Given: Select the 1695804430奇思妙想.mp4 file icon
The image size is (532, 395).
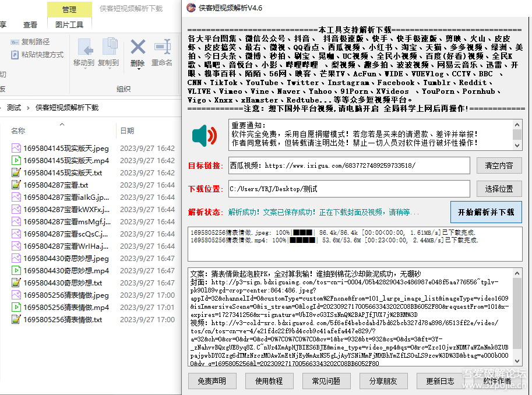Looking at the screenshot, I should pyautogui.click(x=16, y=270).
